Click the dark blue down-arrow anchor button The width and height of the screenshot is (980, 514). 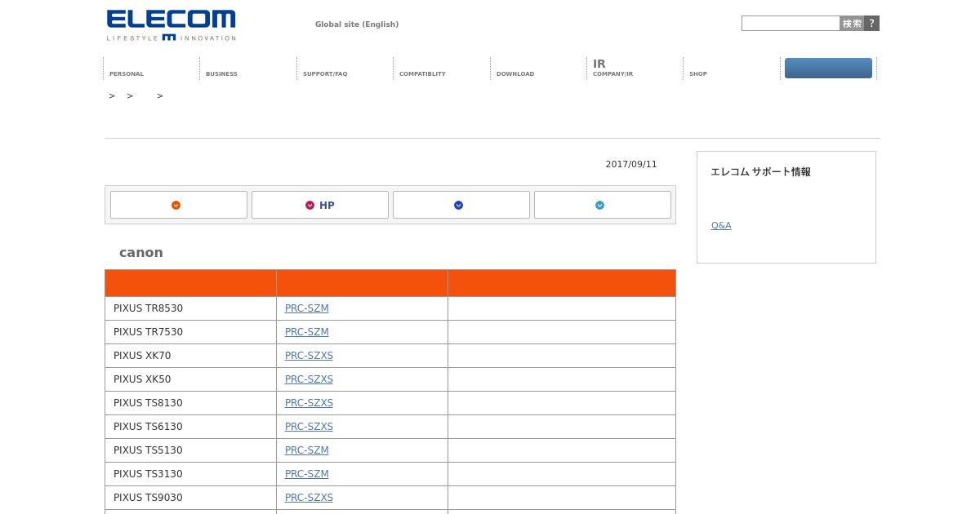coord(461,205)
